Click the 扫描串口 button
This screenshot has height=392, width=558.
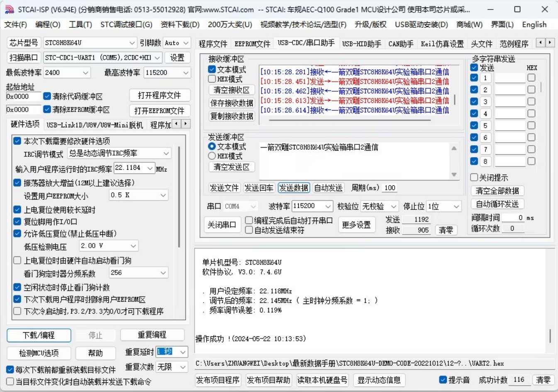coord(24,58)
